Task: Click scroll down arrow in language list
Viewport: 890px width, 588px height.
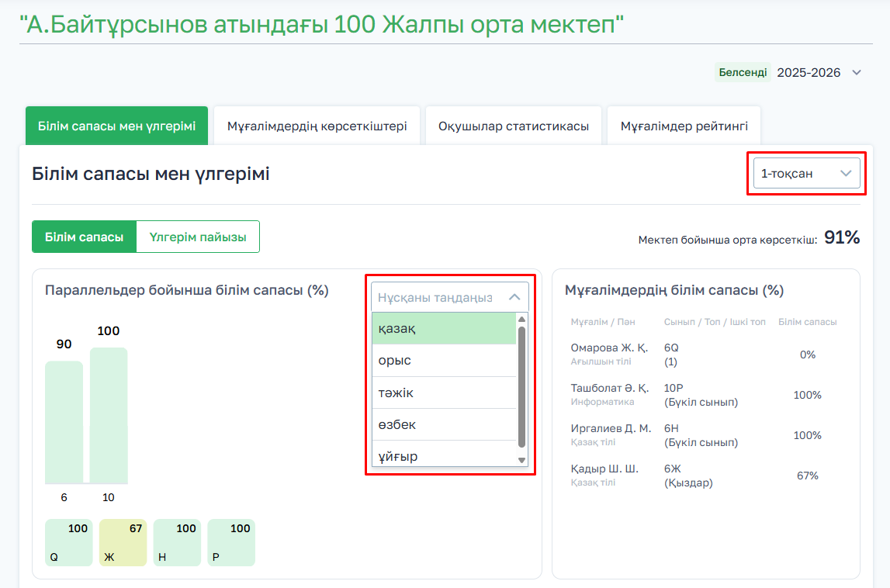Action: (522, 460)
